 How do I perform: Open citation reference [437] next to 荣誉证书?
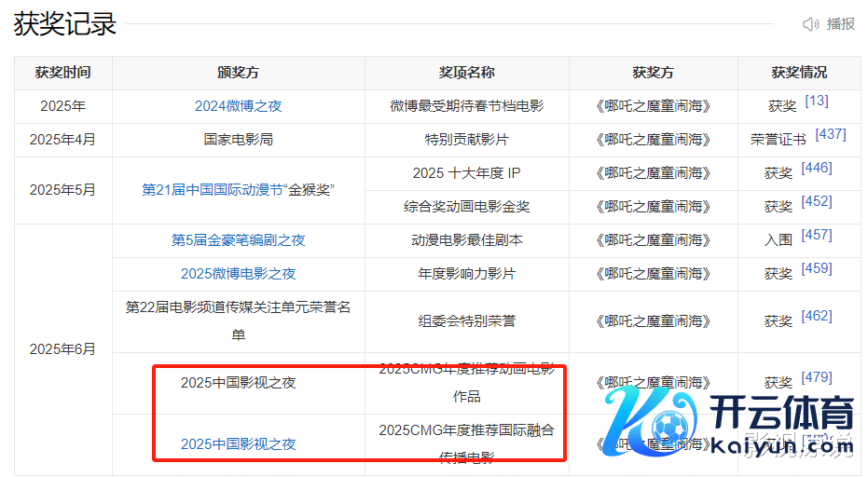tap(830, 134)
